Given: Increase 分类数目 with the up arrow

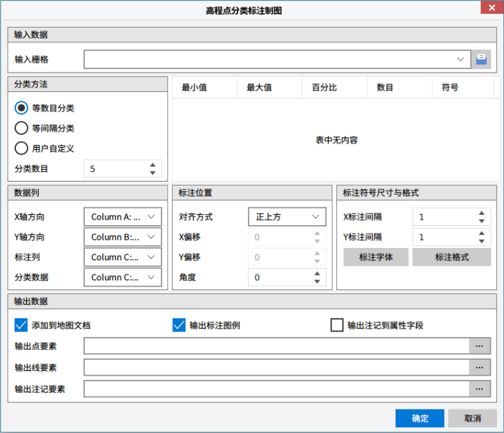Looking at the screenshot, I should coord(153,165).
